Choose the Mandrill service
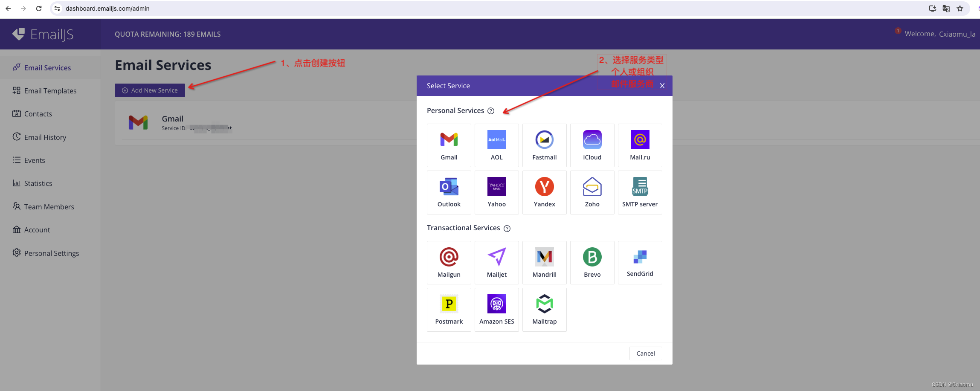This screenshot has height=391, width=980. [544, 262]
